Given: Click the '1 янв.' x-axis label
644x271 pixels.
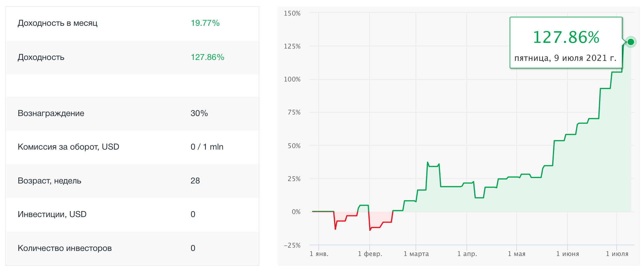Looking at the screenshot, I should 319,254.
